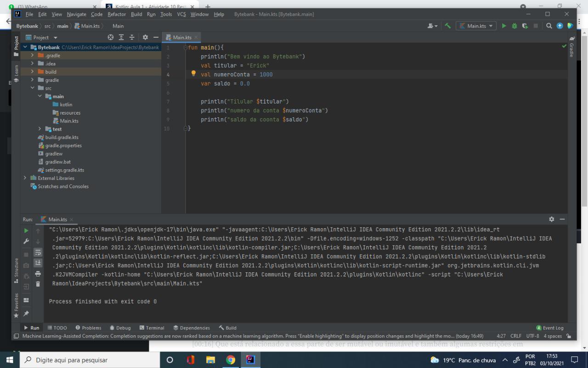The width and height of the screenshot is (588, 368).
Task: Open the Main.kts run configuration dropdown
Action: [476, 26]
